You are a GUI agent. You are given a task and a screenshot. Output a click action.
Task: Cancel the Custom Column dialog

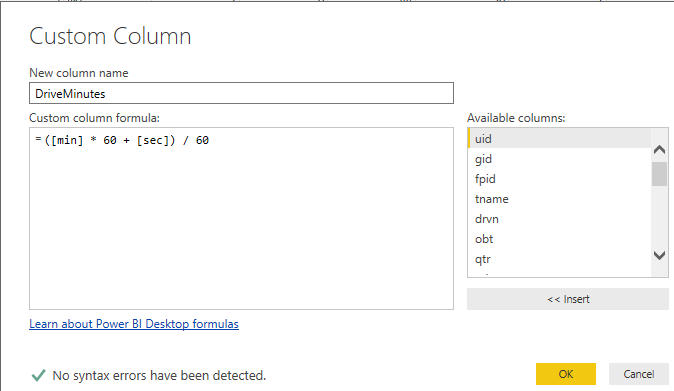[639, 374]
